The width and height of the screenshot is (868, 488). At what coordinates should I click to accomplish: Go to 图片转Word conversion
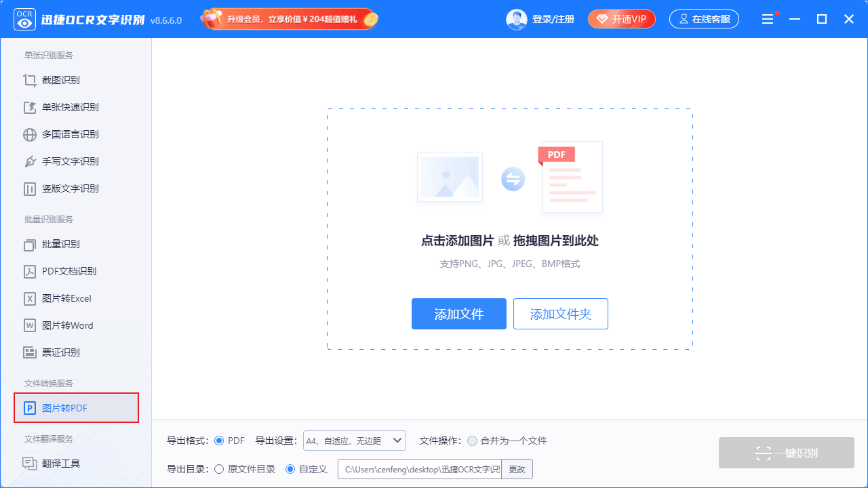pos(76,325)
